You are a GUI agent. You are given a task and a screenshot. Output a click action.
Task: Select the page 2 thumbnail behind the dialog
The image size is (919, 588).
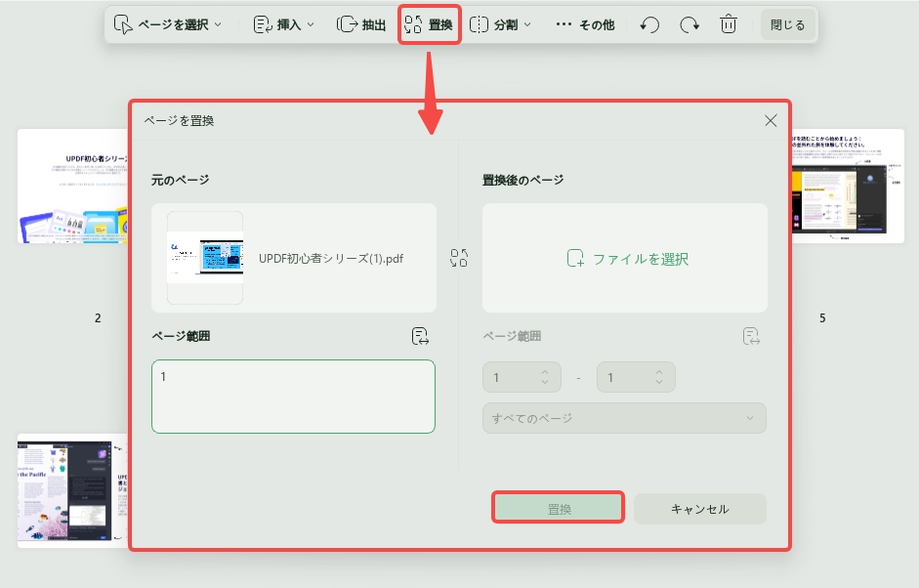click(72, 187)
